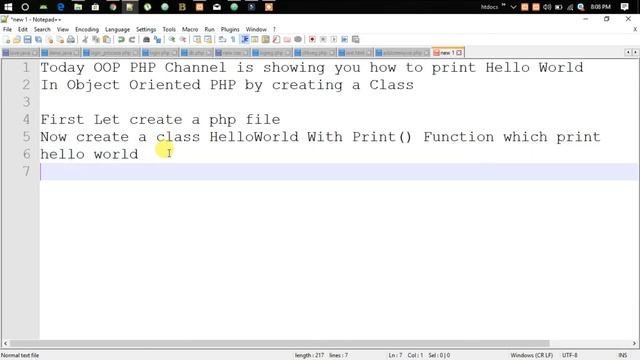Open the Action Center notification icon

tap(624, 7)
